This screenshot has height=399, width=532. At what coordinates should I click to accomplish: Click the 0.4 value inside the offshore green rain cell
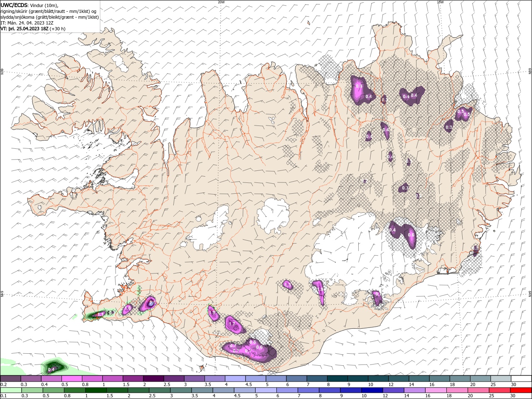tap(52, 369)
